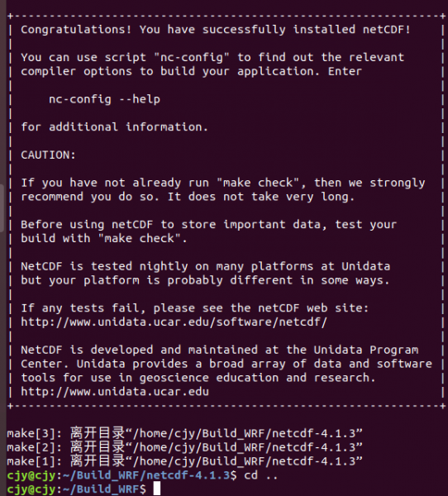Click the blinking cursor block at the prompt
Viewport: 448px width, 496px height.
[157, 489]
